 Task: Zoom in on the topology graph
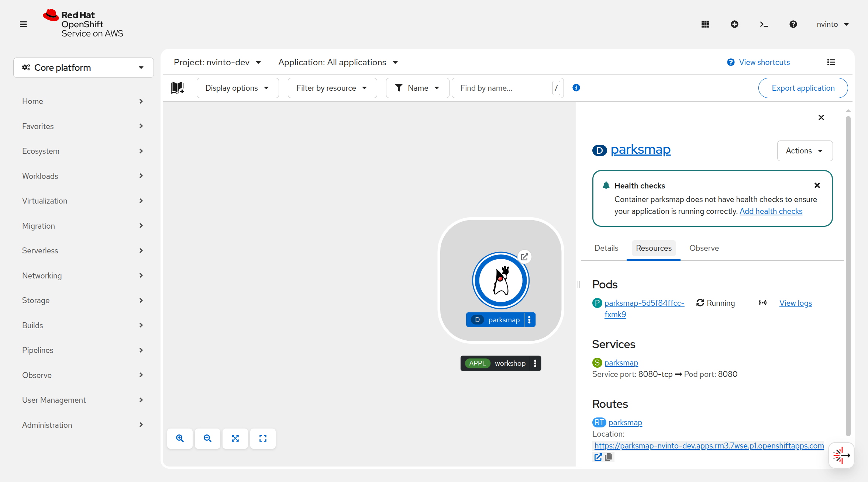pos(180,438)
